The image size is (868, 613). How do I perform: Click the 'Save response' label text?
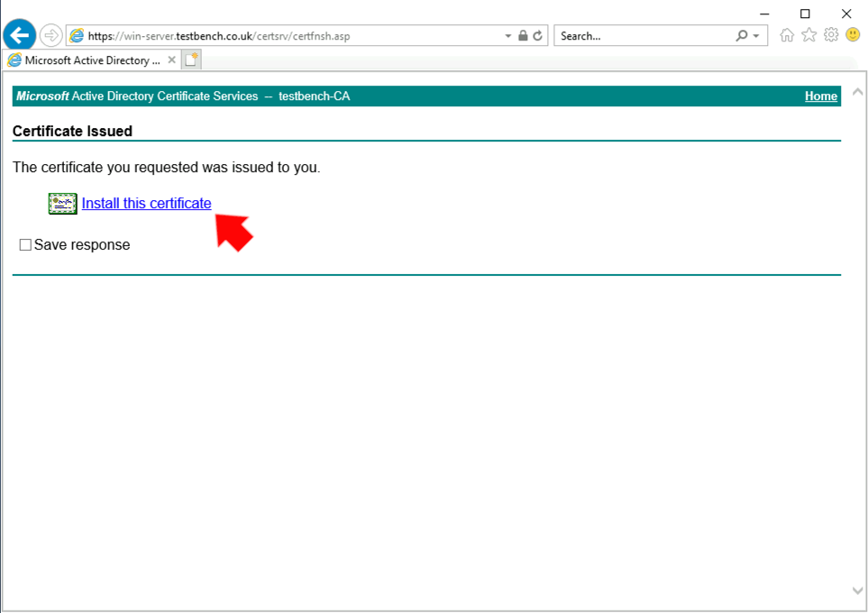point(82,245)
